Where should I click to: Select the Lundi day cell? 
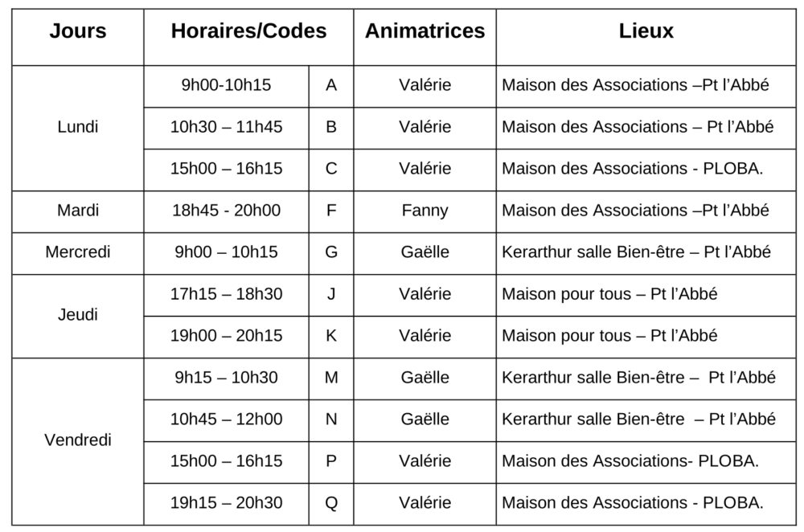tap(78, 127)
